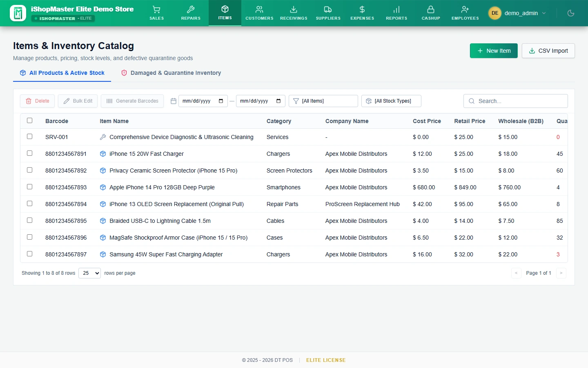Open Reports chart icon
Viewport: 588px width, 368px height.
tap(396, 9)
